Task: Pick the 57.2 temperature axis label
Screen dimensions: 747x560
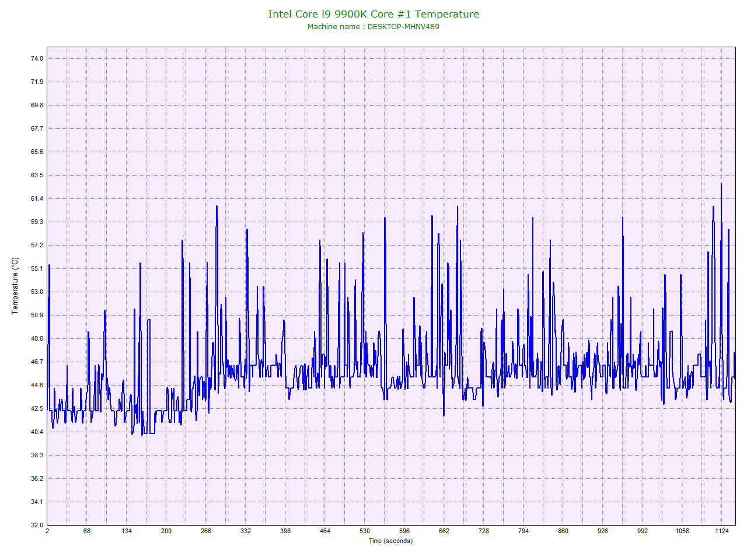Action: click(x=37, y=245)
